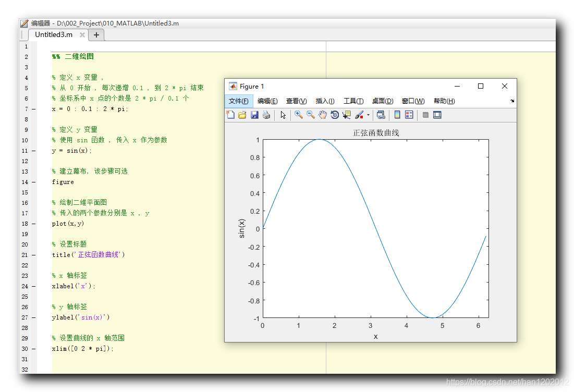Add a new editor tab with plus button
Viewport: 574px width, 392px height.
point(96,35)
